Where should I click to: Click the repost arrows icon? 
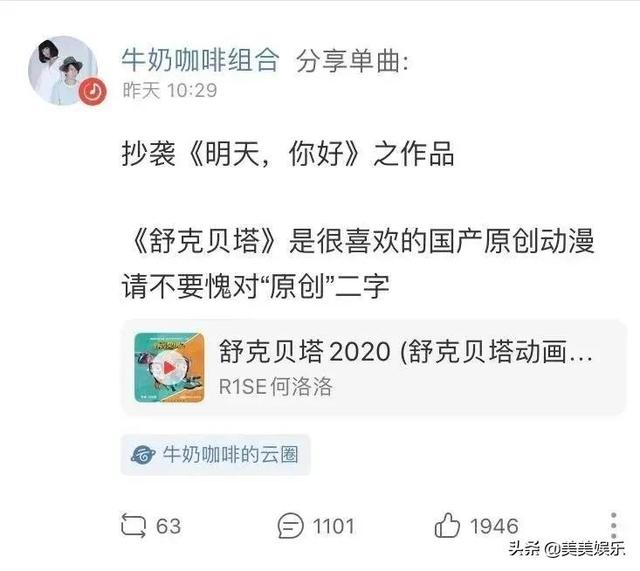[x=133, y=525]
